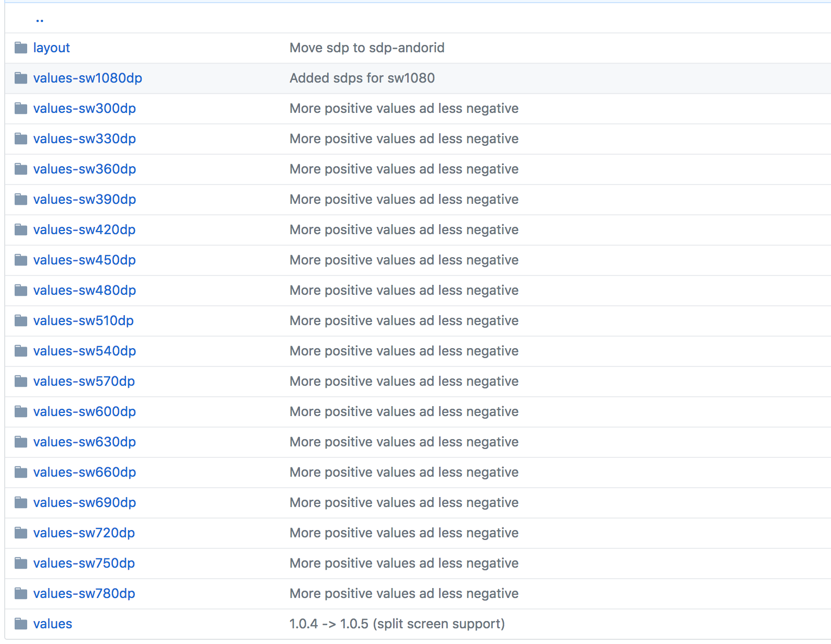The width and height of the screenshot is (831, 644).
Task: View the 'Added sdps for sw1080' commit
Action: point(362,78)
